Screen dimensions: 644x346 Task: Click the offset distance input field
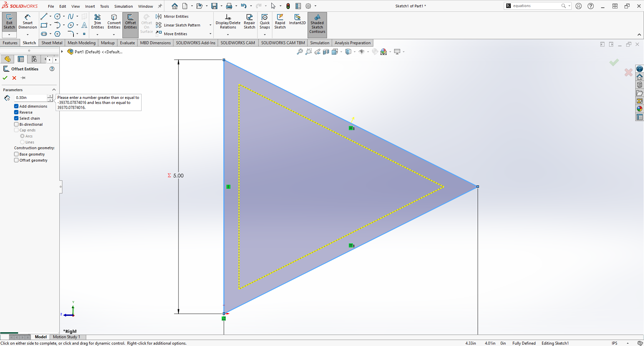pyautogui.click(x=31, y=98)
